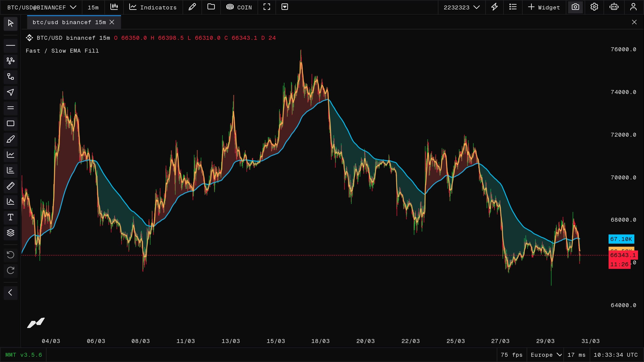This screenshot has width=644, height=362.
Task: Click the 18/03 date on time axis
Action: (320, 341)
